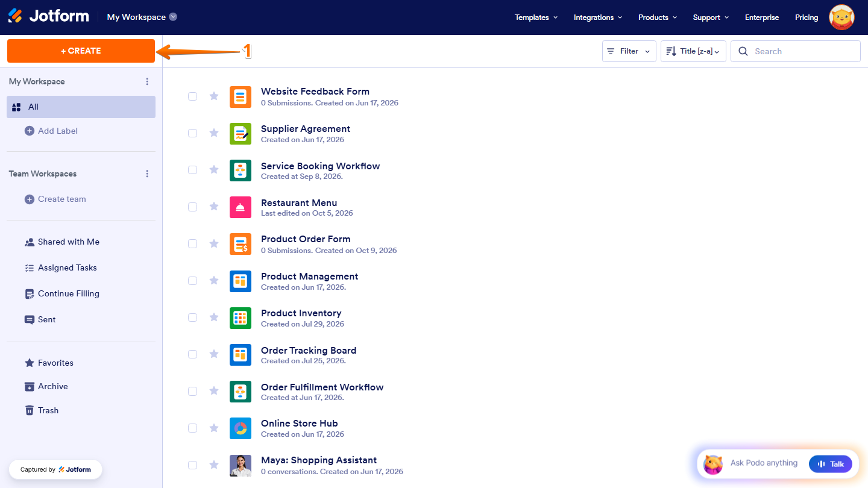This screenshot has width=868, height=488.
Task: Open My Workspace three-dot options
Action: 147,81
